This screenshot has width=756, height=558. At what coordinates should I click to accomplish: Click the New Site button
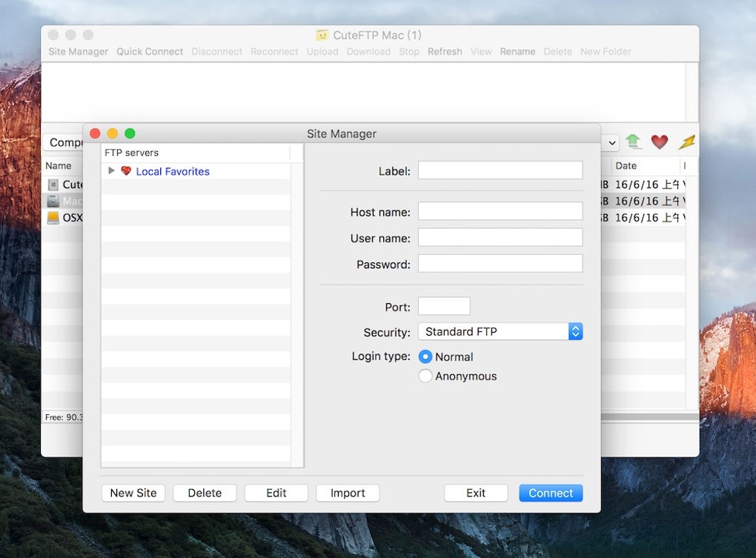(133, 493)
